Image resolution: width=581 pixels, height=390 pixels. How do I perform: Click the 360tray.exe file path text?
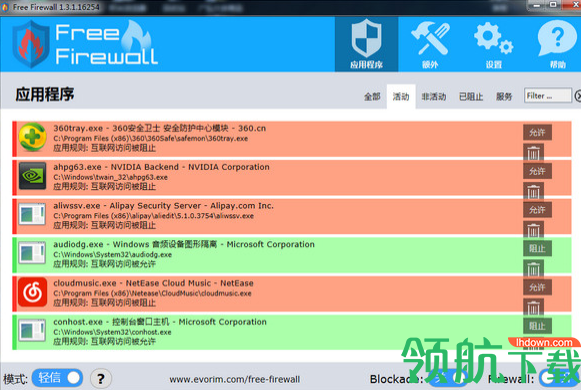tap(150, 139)
